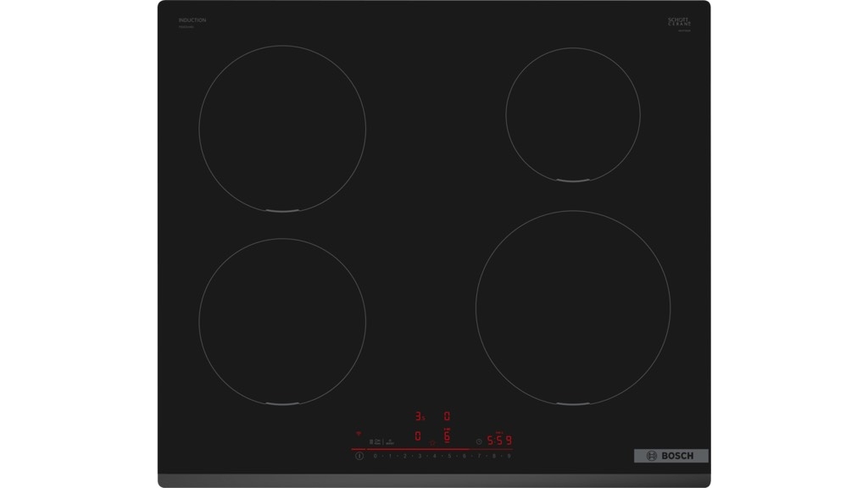Click the smallest cooking zone ring
The height and width of the screenshot is (488, 868).
[x=573, y=115]
